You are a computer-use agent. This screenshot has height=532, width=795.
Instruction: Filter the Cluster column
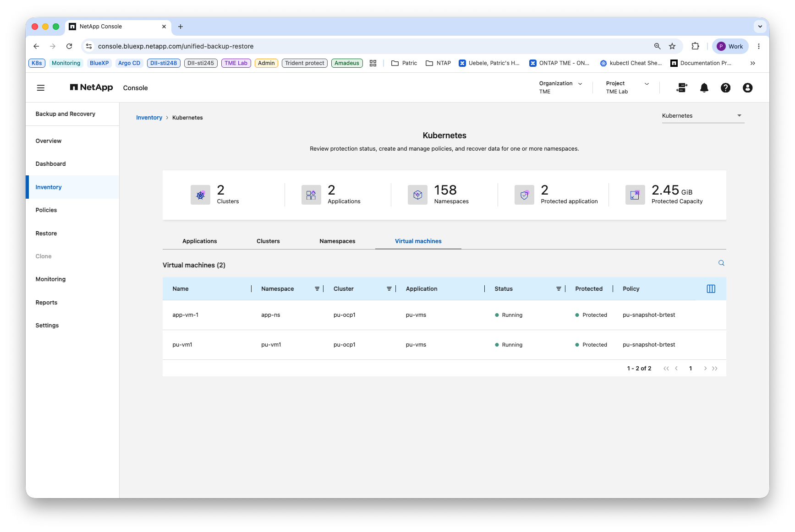[389, 289]
